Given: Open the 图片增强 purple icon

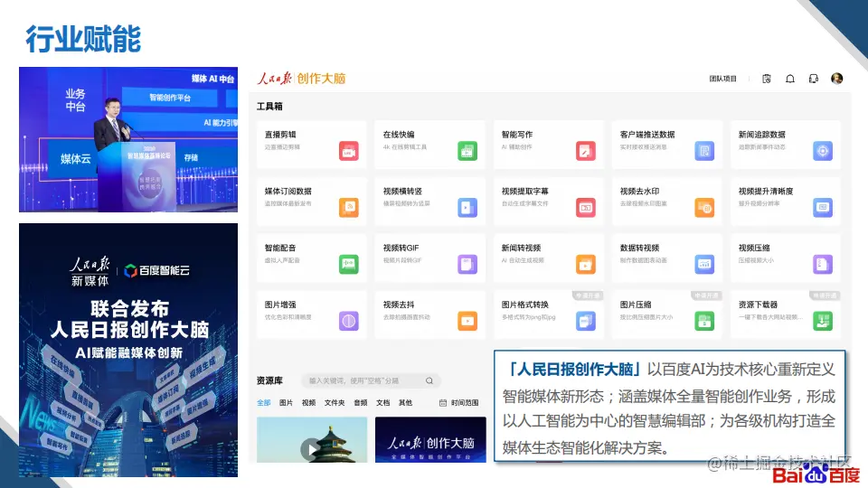Looking at the screenshot, I should [349, 321].
